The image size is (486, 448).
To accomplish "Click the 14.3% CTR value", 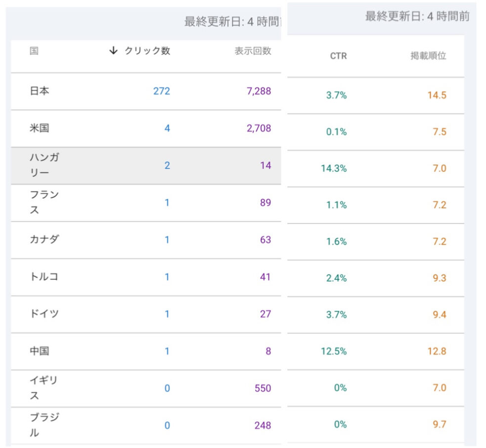I will (x=334, y=168).
